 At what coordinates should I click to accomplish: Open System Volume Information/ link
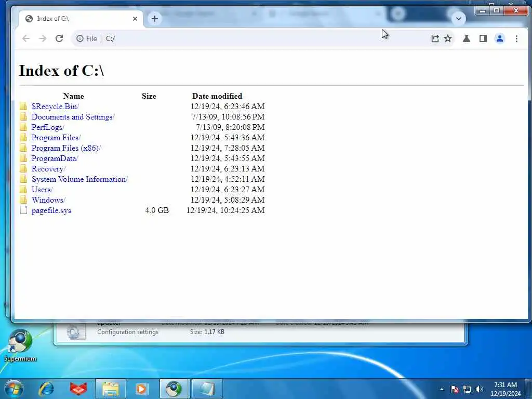click(79, 179)
